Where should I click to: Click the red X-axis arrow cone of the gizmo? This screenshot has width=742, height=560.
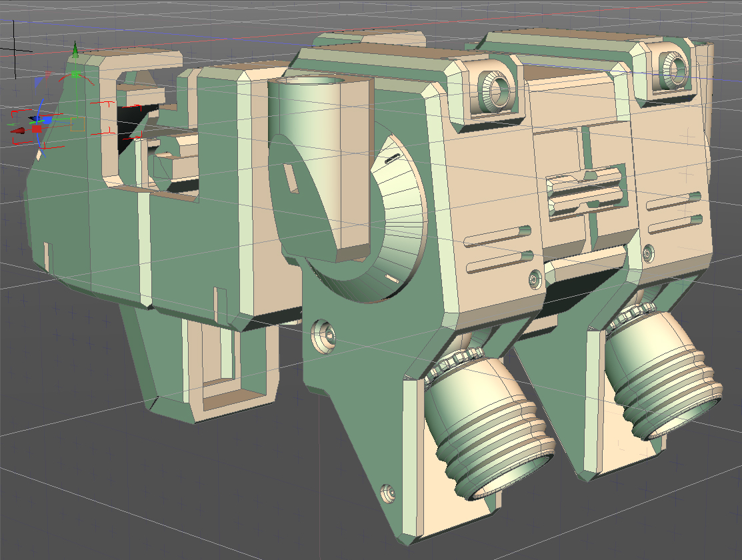(x=18, y=131)
